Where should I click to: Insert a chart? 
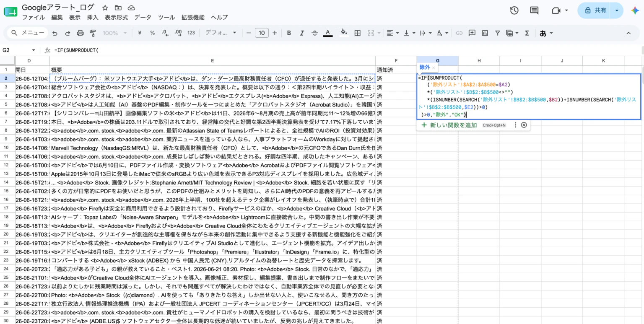click(485, 33)
